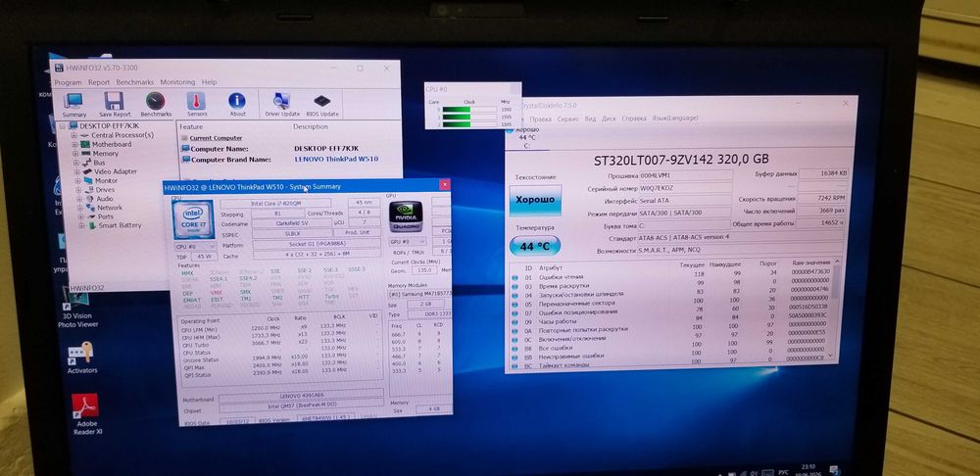Expand the Motherboard tree node
Screen dimensions: 980x476
click(x=75, y=144)
